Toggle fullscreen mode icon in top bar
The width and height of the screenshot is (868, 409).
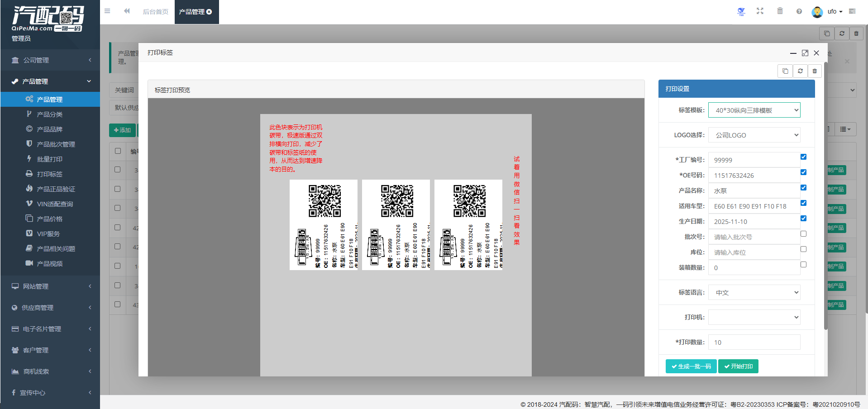point(760,11)
